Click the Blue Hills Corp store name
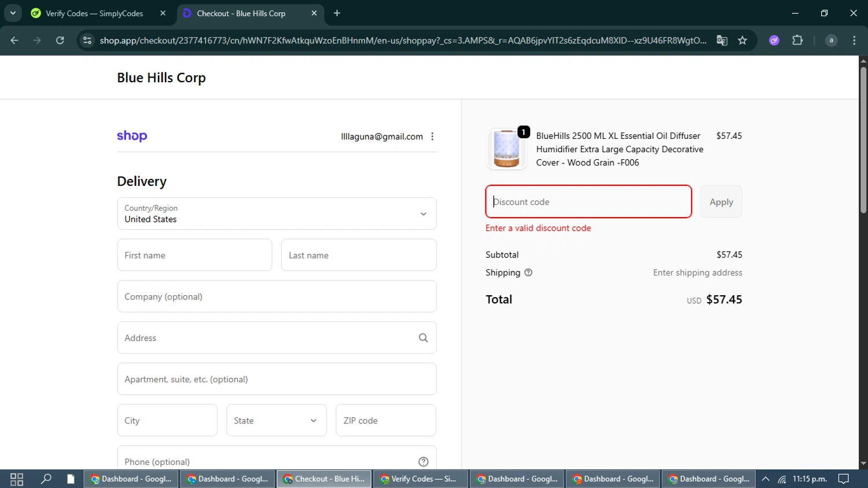 161,78
